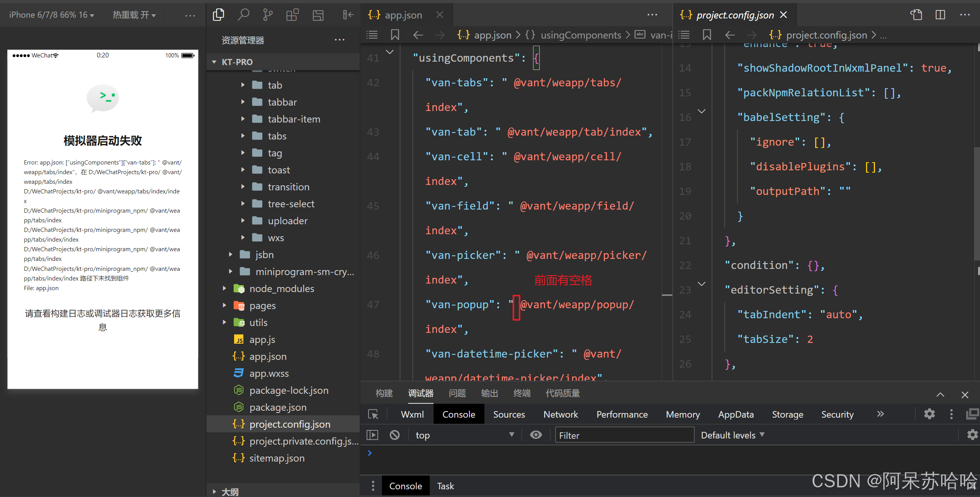980x497 pixels.
Task: Open the version control (git branch) panel
Action: click(x=268, y=15)
